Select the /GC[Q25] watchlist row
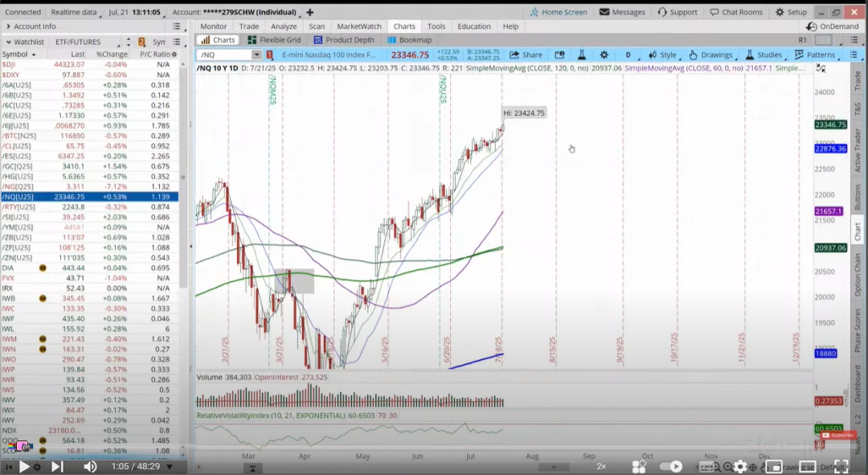Screen dimensions: 868x475 90,166
